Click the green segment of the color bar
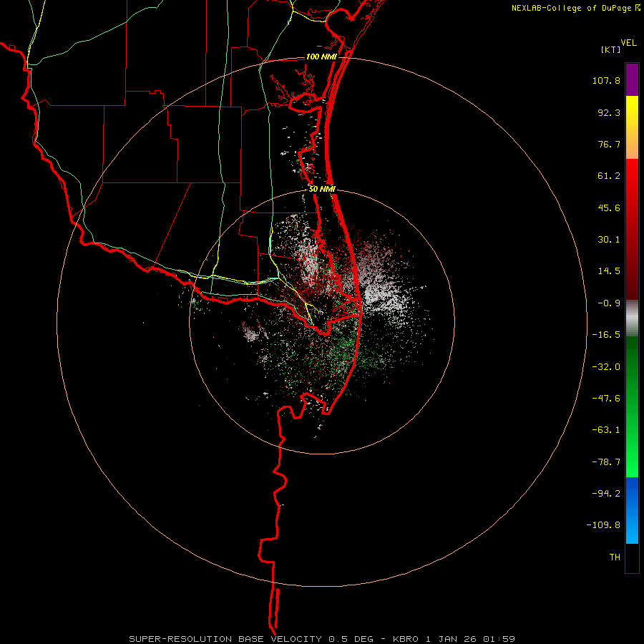The image size is (644, 644). point(632,406)
